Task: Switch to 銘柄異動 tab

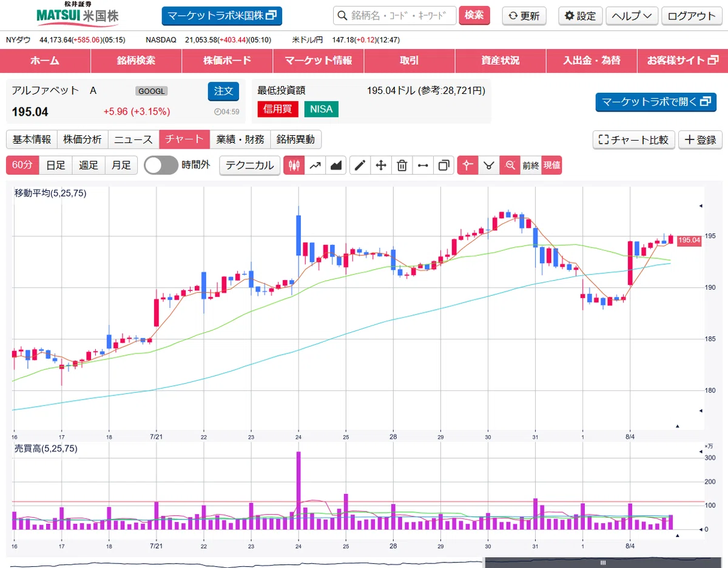Action: (x=295, y=139)
